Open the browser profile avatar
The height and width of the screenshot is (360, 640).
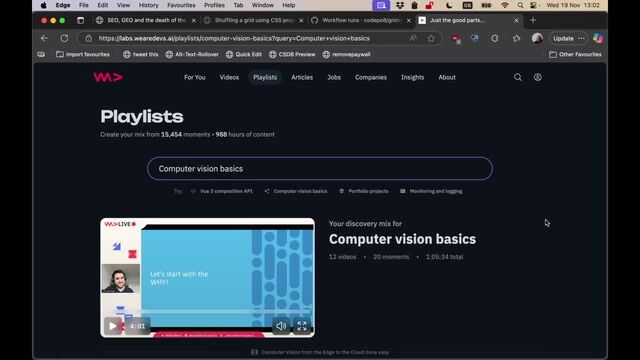(x=537, y=38)
